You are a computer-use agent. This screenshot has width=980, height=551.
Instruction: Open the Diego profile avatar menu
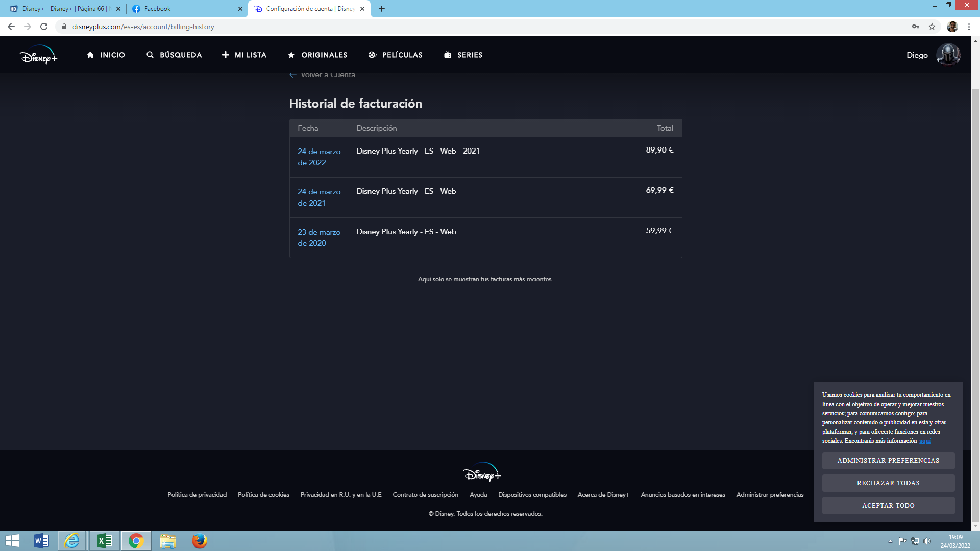tap(948, 55)
